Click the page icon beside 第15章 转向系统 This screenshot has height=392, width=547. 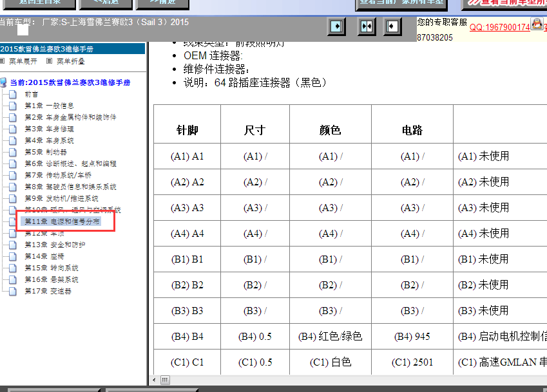(12, 268)
